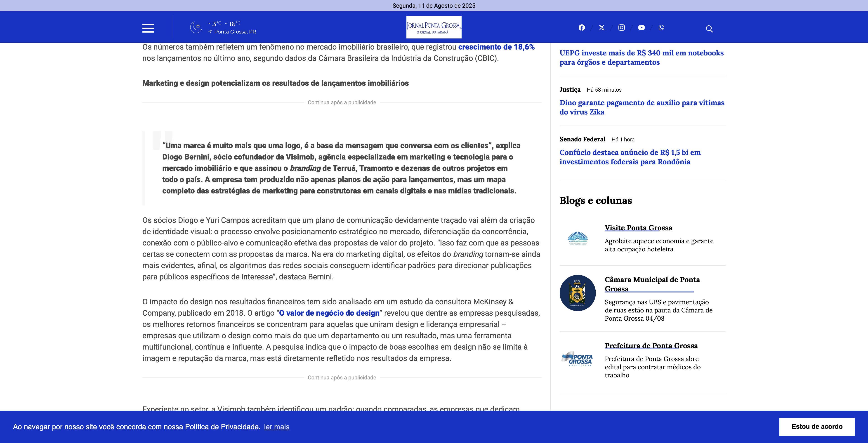The image size is (868, 443).
Task: Click the 'Há 58 minutos' timestamp
Action: (604, 90)
